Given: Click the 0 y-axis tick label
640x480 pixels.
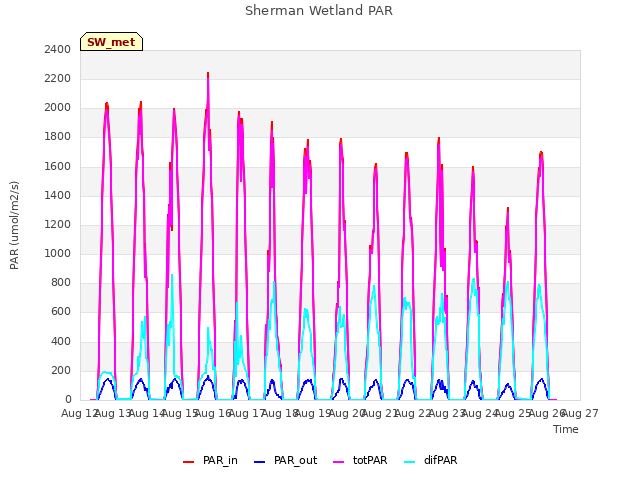Looking at the screenshot, I should (68, 400).
